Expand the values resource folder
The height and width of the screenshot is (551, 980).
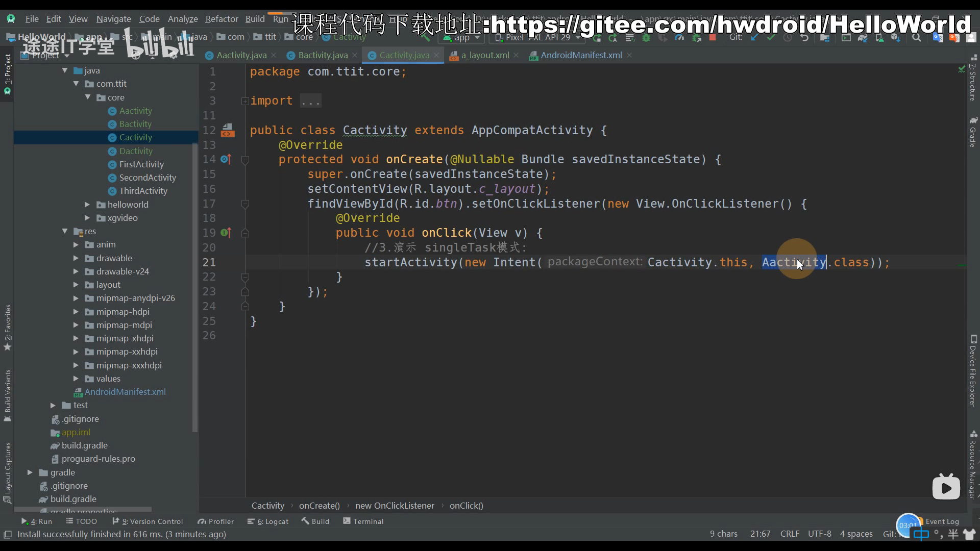click(76, 379)
